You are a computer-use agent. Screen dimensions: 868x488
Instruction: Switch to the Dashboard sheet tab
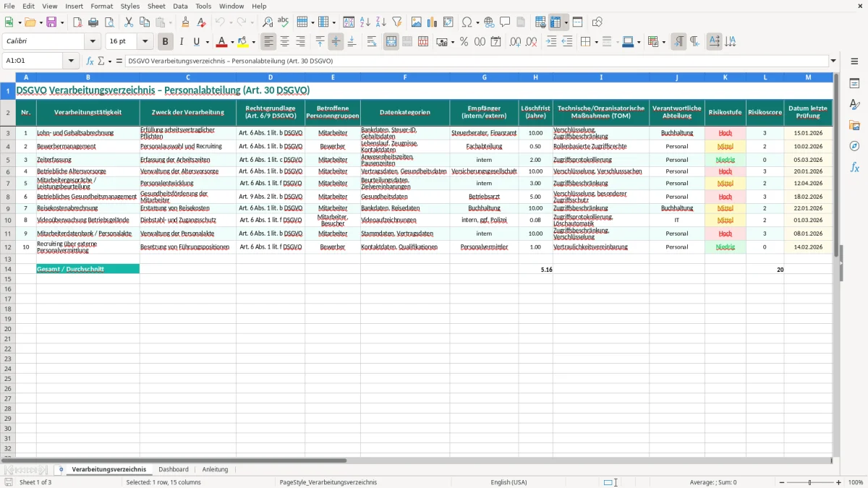click(174, 469)
